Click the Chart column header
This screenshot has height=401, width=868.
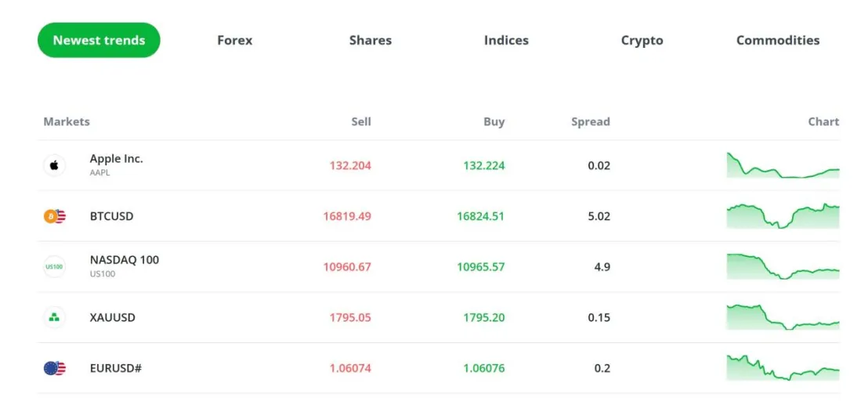pos(823,121)
